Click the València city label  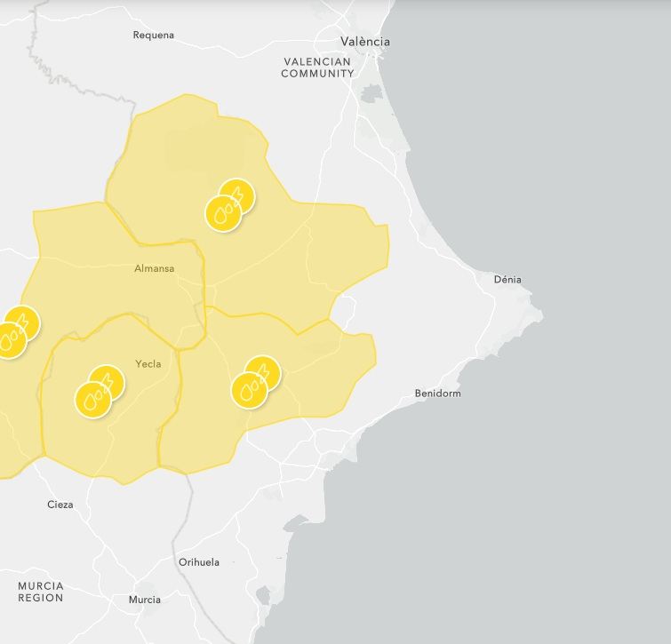(x=365, y=42)
